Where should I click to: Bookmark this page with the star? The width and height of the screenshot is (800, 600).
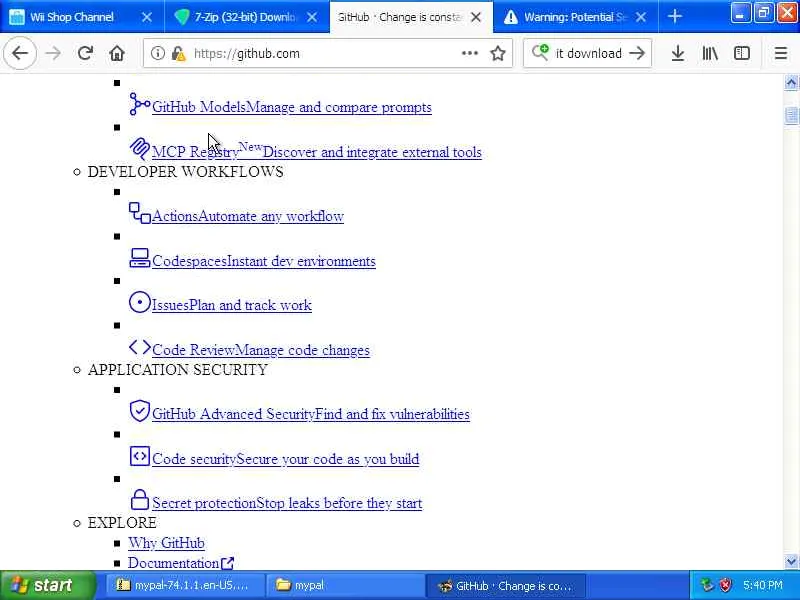(497, 53)
